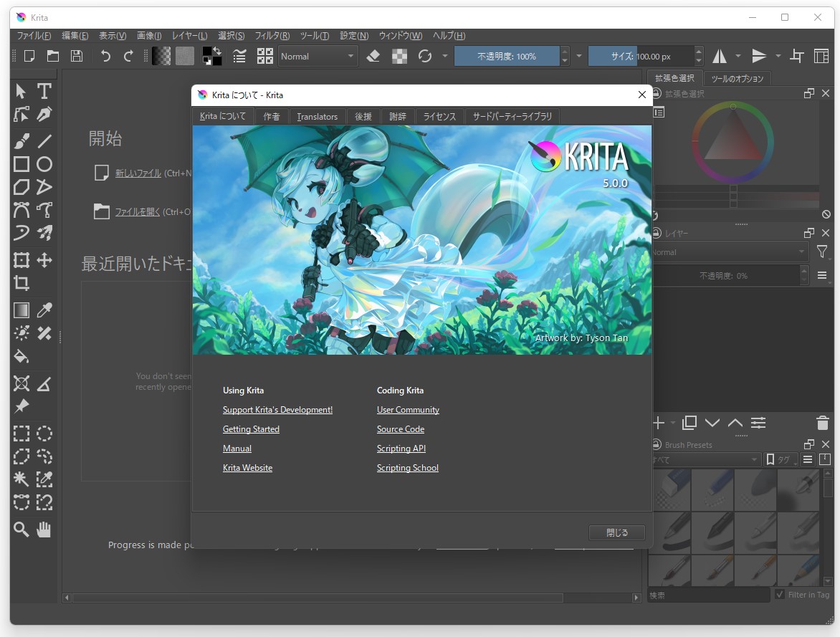Select the Rectangular Selection tool

click(x=21, y=433)
